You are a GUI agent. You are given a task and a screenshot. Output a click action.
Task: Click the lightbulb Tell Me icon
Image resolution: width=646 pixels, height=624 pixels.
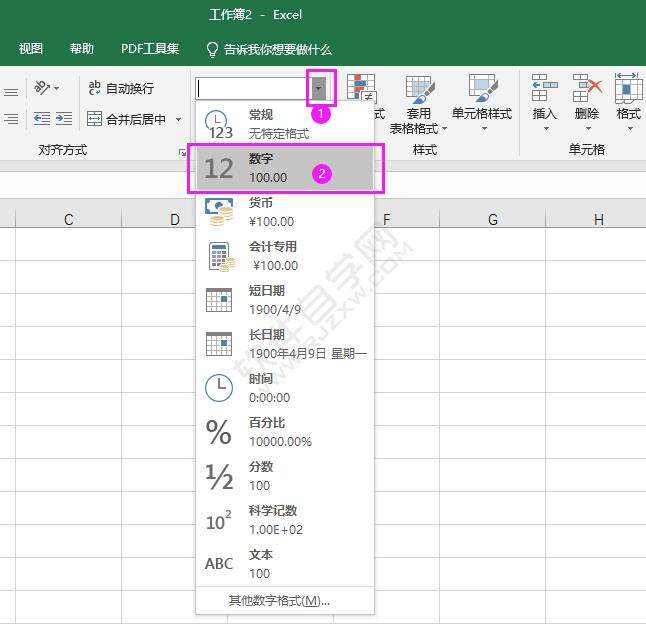point(212,50)
